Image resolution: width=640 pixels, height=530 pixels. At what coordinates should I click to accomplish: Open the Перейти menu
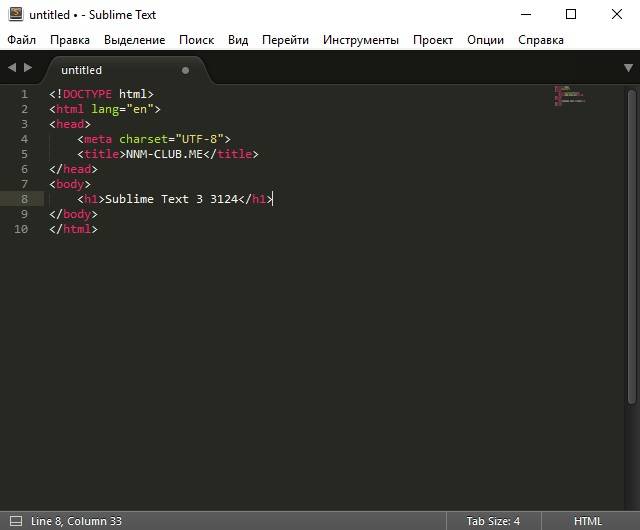(x=285, y=40)
